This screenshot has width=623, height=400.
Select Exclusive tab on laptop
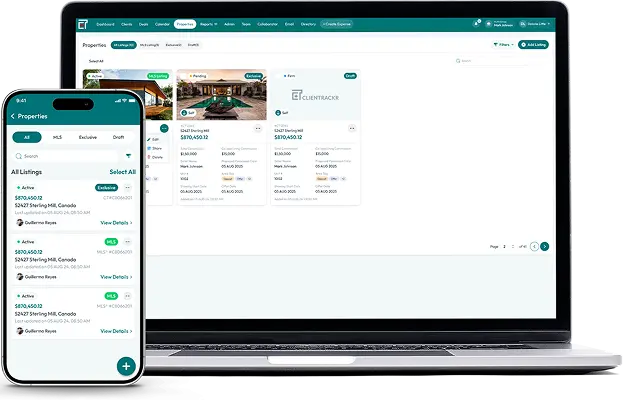pyautogui.click(x=174, y=45)
